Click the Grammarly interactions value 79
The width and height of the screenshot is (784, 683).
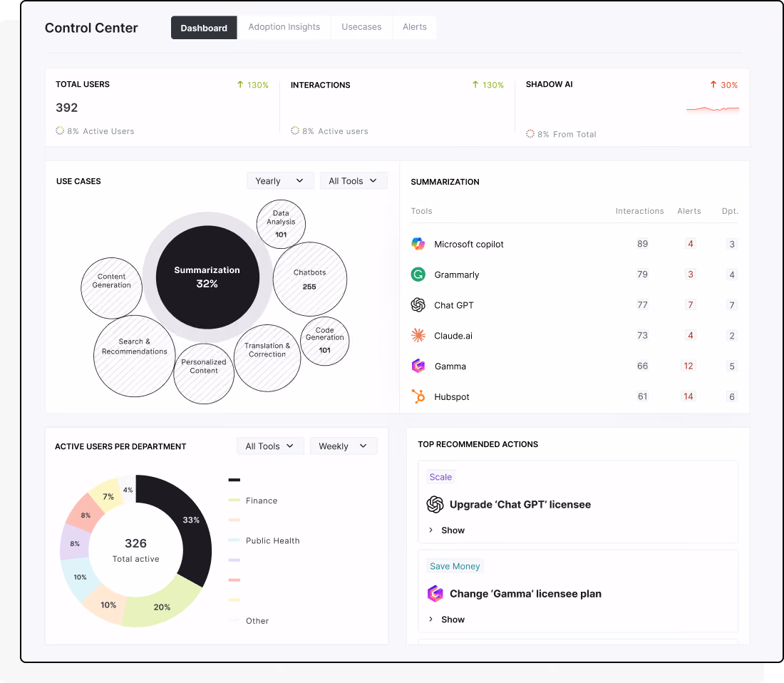[642, 274]
